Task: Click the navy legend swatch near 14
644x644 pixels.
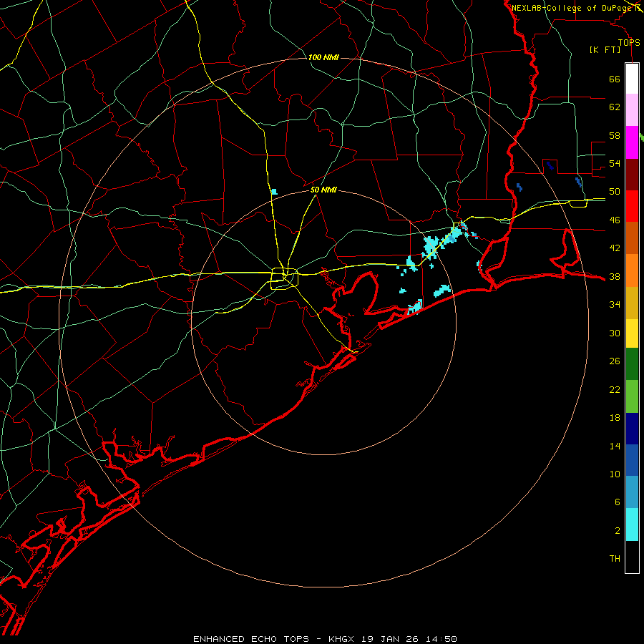Action: coord(632,429)
